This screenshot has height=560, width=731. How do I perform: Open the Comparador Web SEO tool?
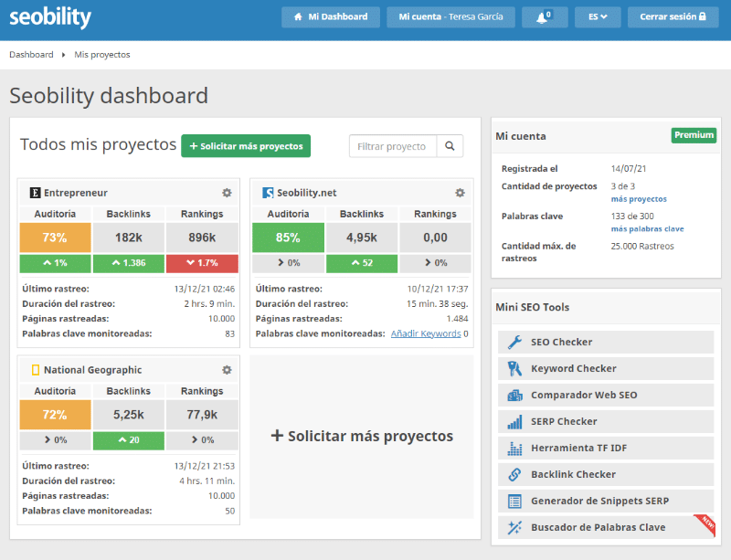click(x=606, y=395)
